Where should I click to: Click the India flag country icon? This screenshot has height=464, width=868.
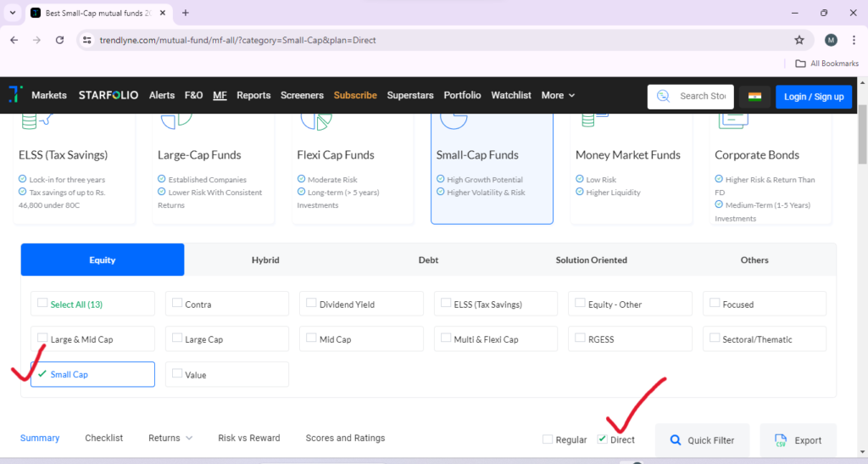point(754,97)
